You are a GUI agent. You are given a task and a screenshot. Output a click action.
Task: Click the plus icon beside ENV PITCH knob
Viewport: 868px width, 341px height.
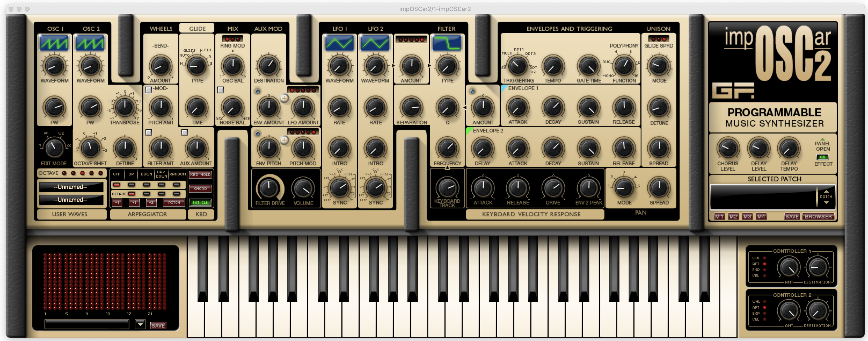(x=285, y=140)
